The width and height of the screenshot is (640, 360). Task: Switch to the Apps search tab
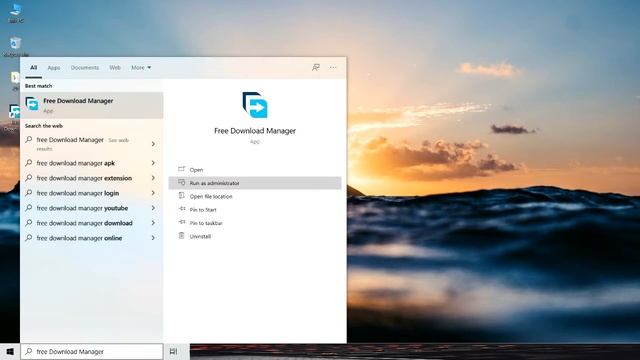tap(54, 68)
